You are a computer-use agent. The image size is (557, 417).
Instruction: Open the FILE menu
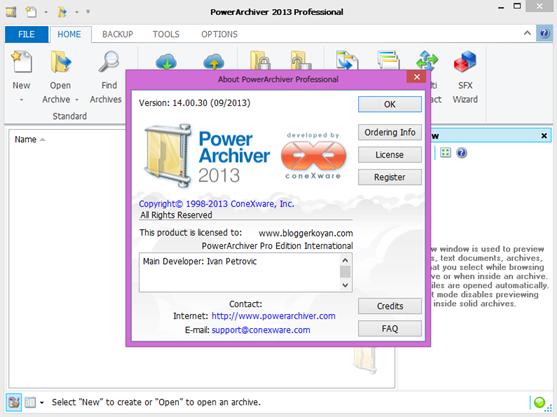coord(26,34)
